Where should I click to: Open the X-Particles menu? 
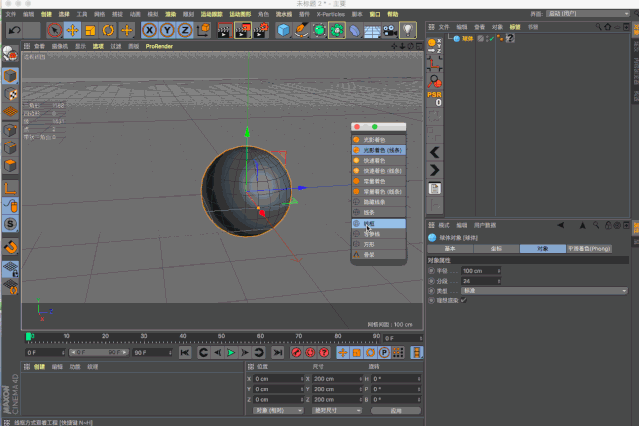click(x=331, y=14)
